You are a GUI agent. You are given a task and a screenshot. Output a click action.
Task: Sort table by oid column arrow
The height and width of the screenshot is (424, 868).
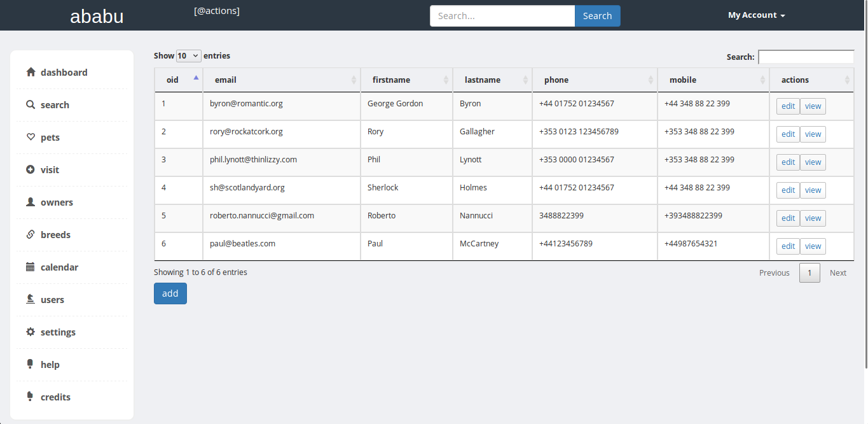[196, 78]
